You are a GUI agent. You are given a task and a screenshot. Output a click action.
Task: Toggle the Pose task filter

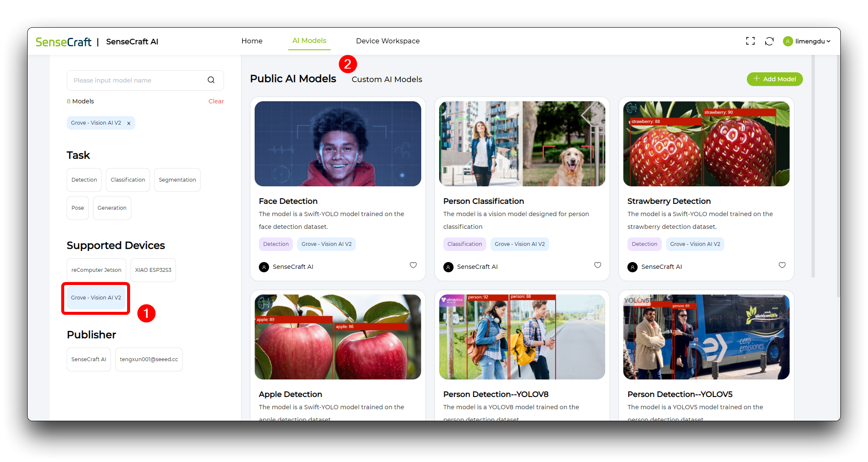coord(78,208)
